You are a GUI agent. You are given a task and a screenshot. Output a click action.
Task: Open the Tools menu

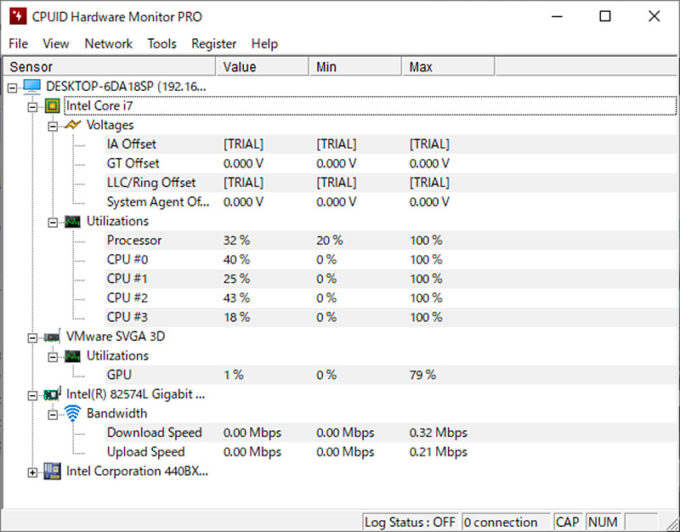(161, 44)
